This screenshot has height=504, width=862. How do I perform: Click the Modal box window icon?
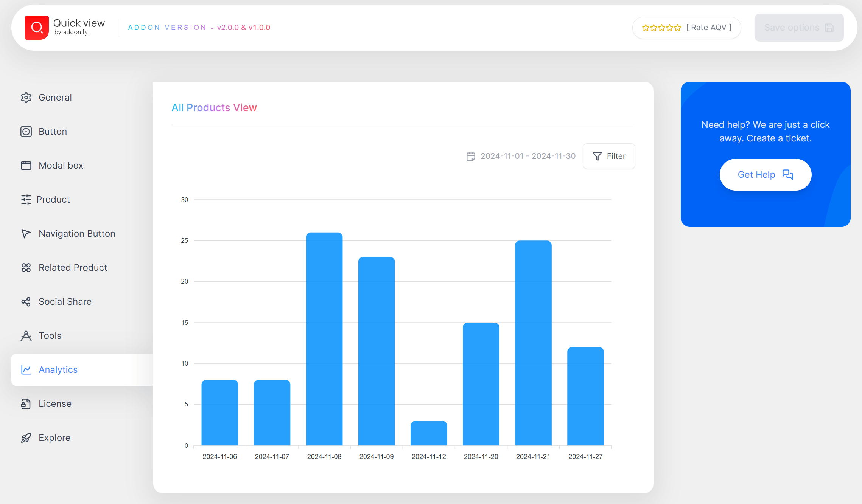(26, 166)
